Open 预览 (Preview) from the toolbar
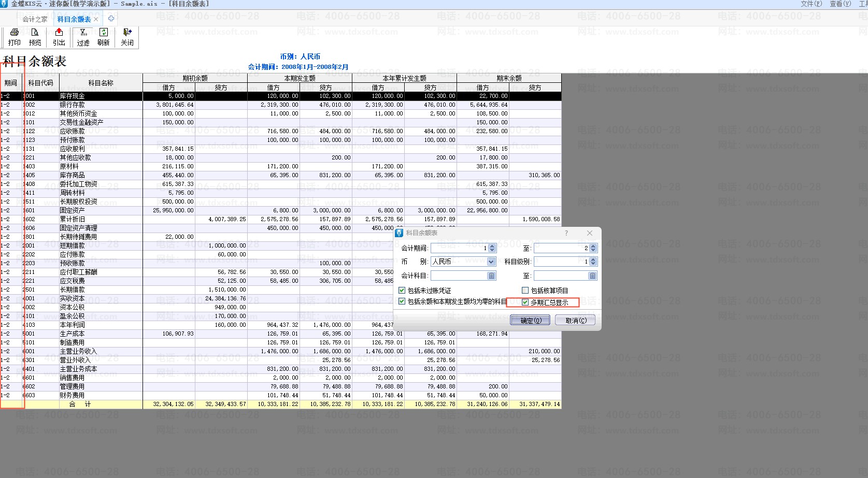Image resolution: width=868 pixels, height=478 pixels. pyautogui.click(x=35, y=37)
